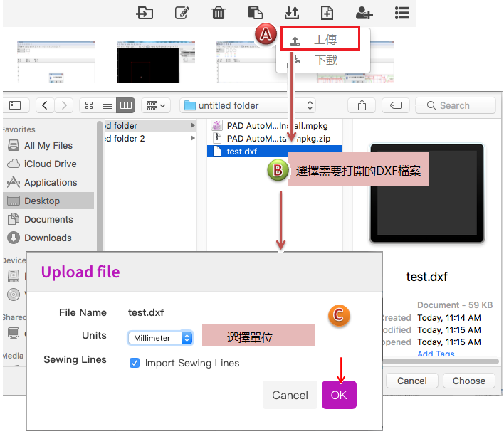Select 下載 (Download) from the dropdown menu
The width and height of the screenshot is (504, 434).
(325, 60)
